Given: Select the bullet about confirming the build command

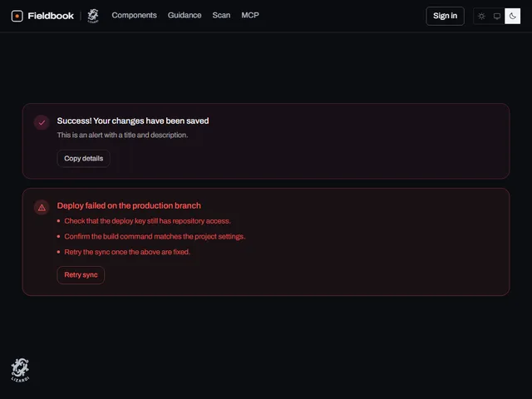Looking at the screenshot, I should 155,236.
